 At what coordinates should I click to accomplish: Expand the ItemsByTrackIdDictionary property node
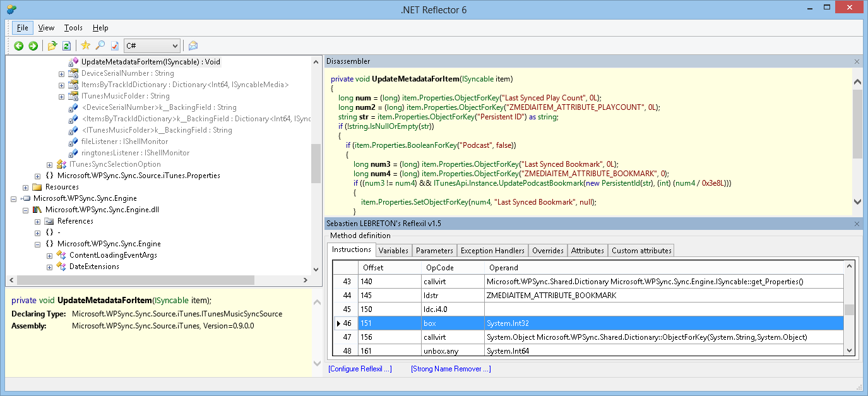tap(62, 85)
